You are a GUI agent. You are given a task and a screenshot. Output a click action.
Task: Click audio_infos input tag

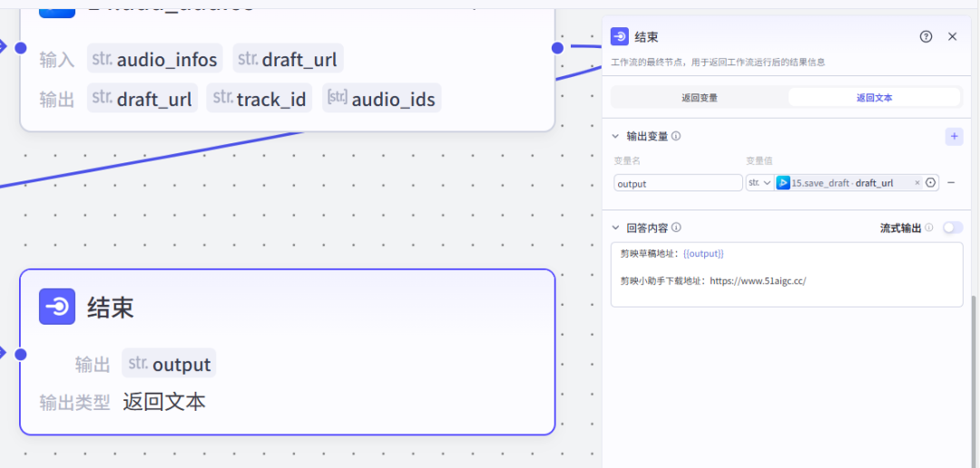click(x=155, y=59)
